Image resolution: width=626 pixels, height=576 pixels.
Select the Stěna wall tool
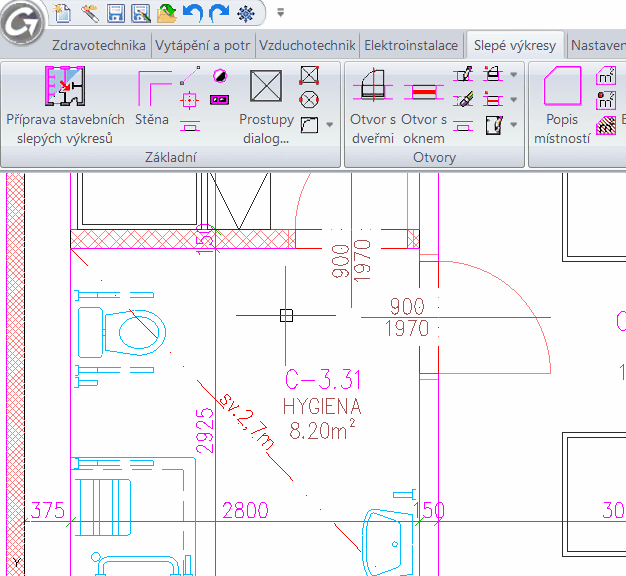click(152, 101)
